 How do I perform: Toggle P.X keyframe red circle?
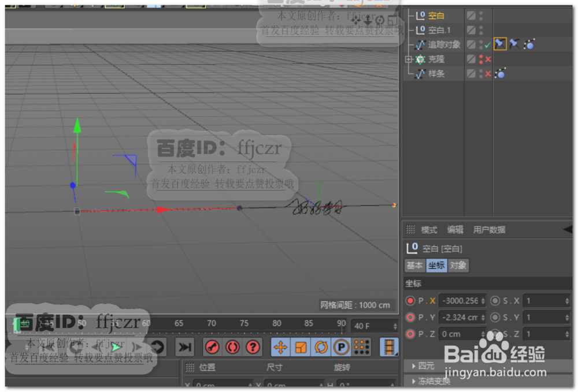pyautogui.click(x=410, y=301)
